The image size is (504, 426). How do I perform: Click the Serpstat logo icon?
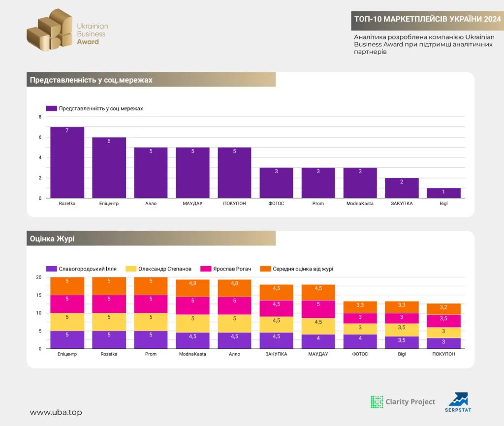458,402
